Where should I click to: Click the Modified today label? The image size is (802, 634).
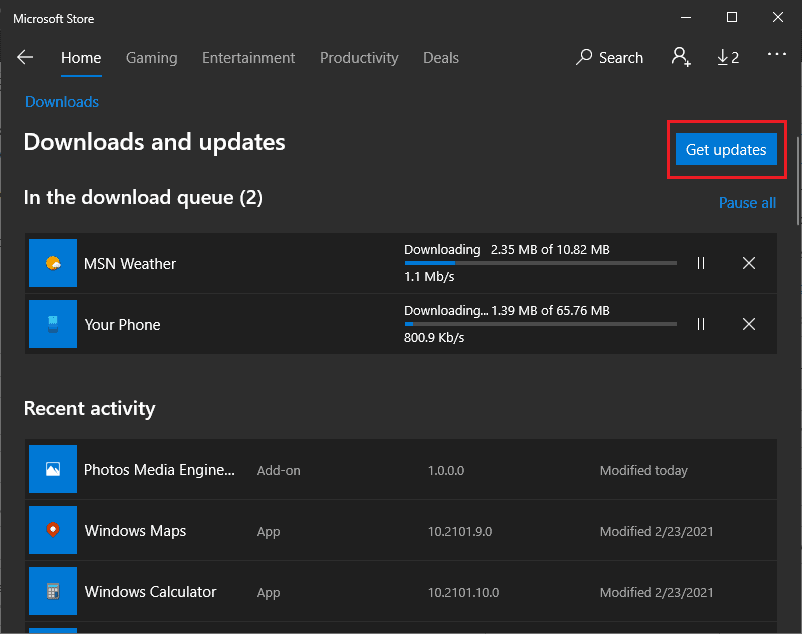click(x=643, y=470)
